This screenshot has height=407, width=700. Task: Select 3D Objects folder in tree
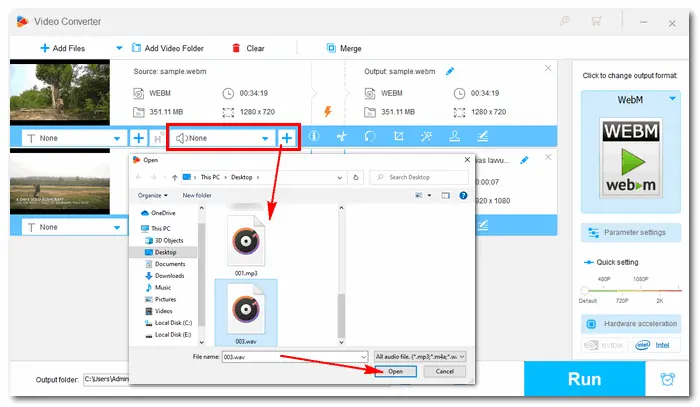coord(165,241)
